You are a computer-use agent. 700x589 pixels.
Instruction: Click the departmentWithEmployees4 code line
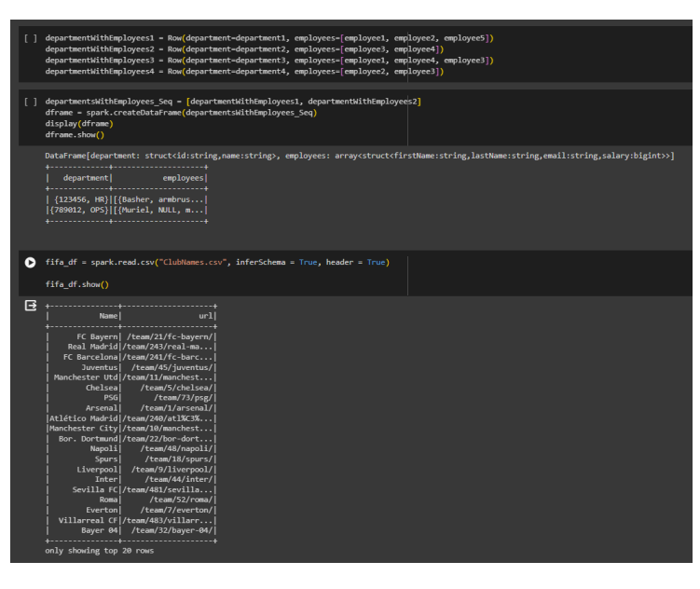tap(244, 72)
